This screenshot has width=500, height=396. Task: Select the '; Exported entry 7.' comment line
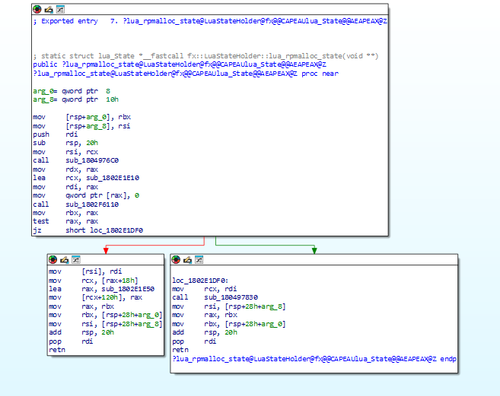click(210, 21)
